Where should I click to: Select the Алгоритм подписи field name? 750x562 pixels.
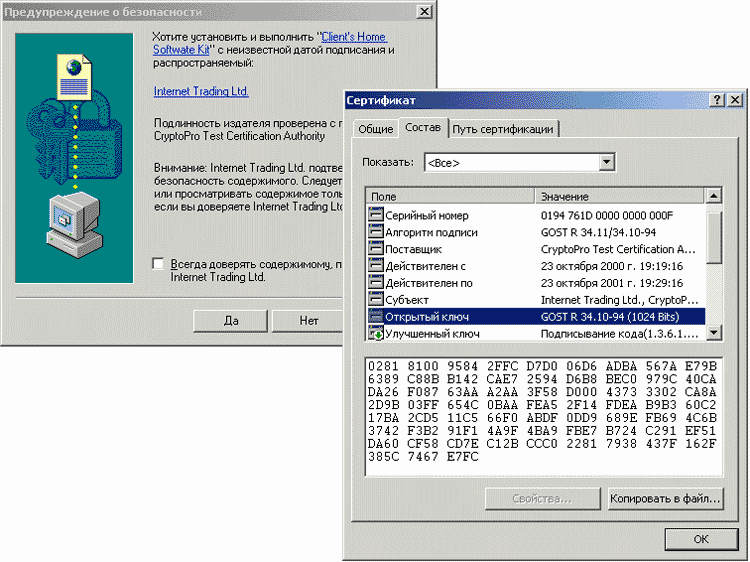tap(431, 232)
